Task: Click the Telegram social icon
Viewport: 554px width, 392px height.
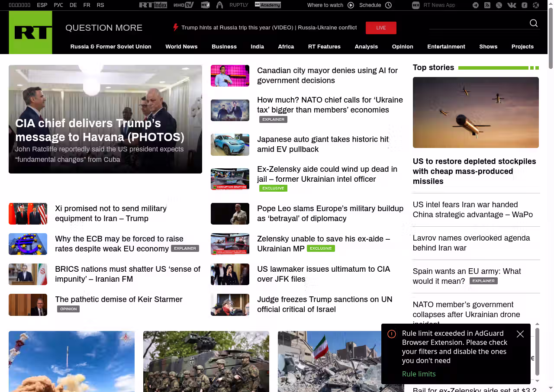Action: pyautogui.click(x=476, y=5)
